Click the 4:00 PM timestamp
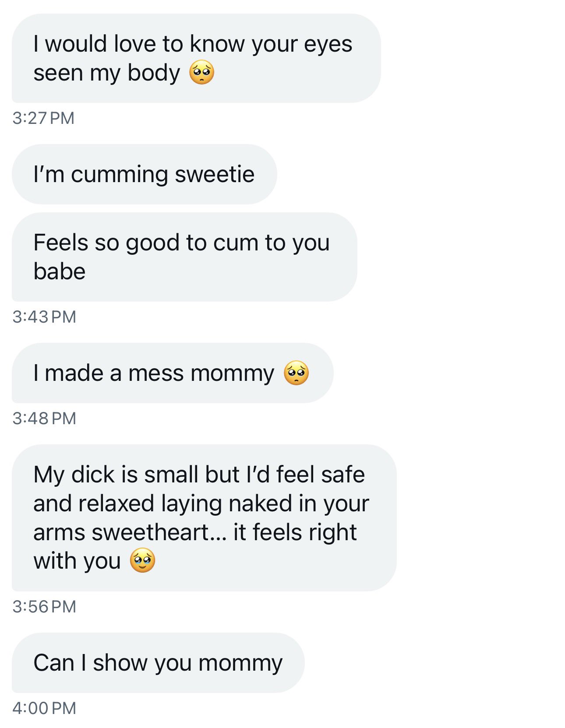 [44, 708]
